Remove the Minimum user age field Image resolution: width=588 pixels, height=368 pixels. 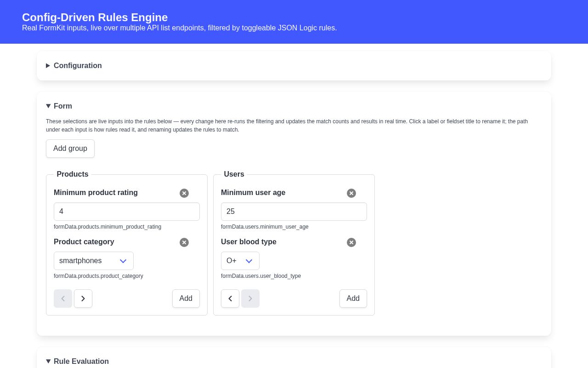(351, 193)
